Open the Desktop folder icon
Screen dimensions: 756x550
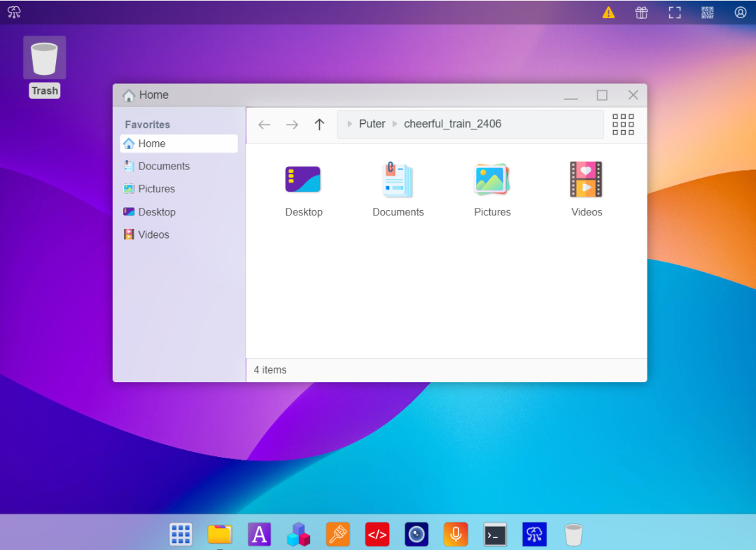[x=303, y=180]
